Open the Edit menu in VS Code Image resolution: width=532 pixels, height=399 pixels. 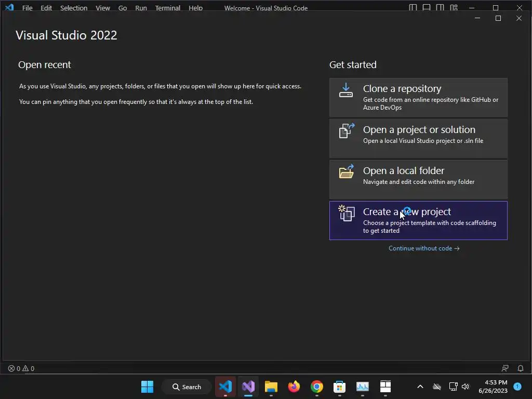(46, 8)
